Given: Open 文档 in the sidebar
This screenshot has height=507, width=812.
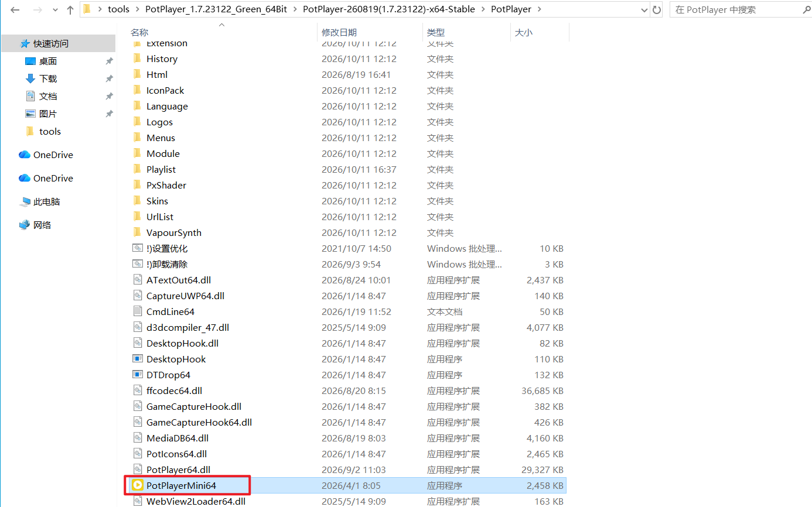Looking at the screenshot, I should [48, 96].
